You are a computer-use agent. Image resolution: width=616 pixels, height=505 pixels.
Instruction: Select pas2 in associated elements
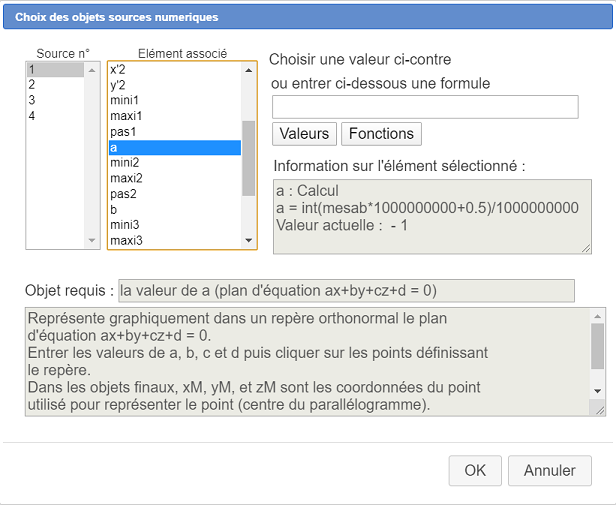(x=175, y=194)
